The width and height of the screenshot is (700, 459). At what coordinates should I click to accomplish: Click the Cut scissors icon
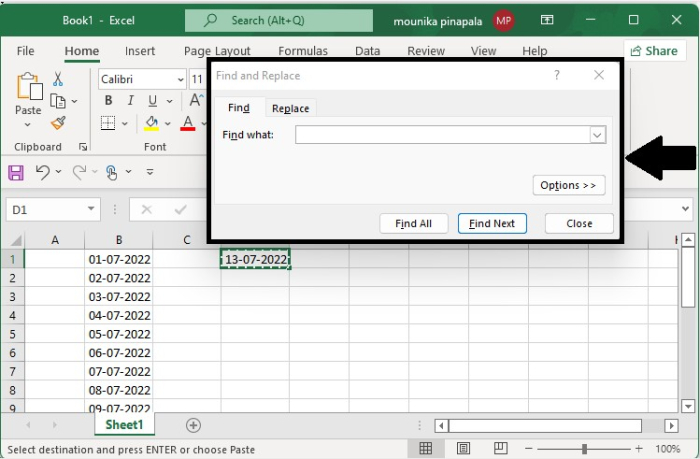[x=58, y=79]
